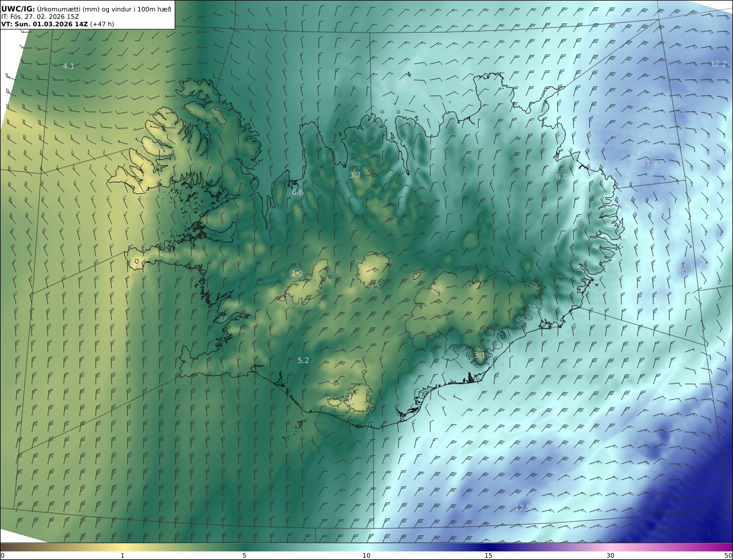Click the '(+47 h)' forecast offset text
This screenshot has height=560, width=733.
(102, 24)
